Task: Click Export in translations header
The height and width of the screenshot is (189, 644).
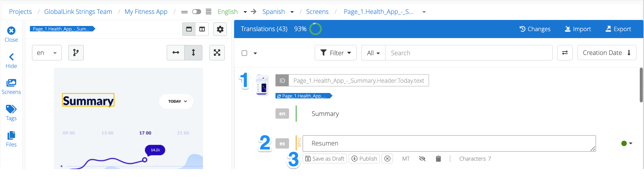Action: click(x=618, y=29)
